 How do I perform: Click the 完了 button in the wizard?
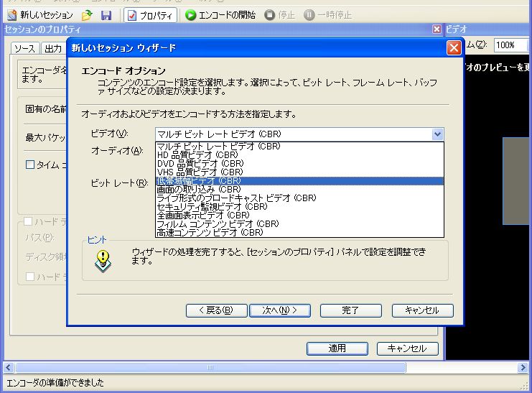click(350, 310)
